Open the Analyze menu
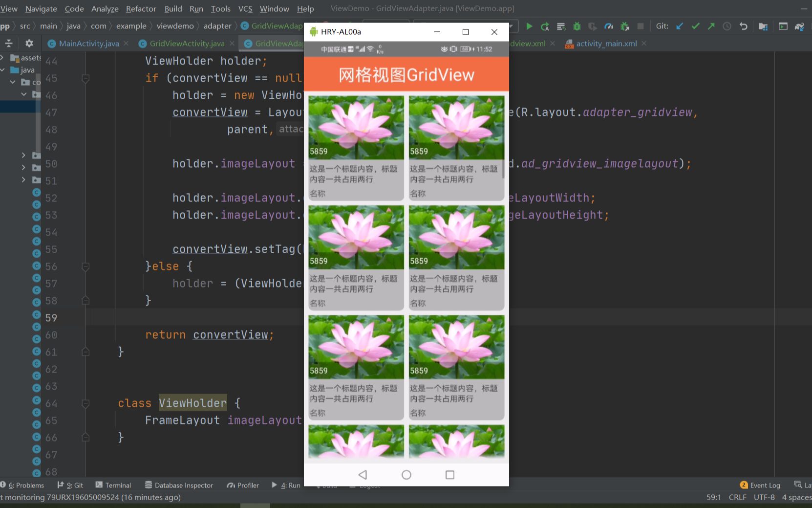 click(105, 9)
